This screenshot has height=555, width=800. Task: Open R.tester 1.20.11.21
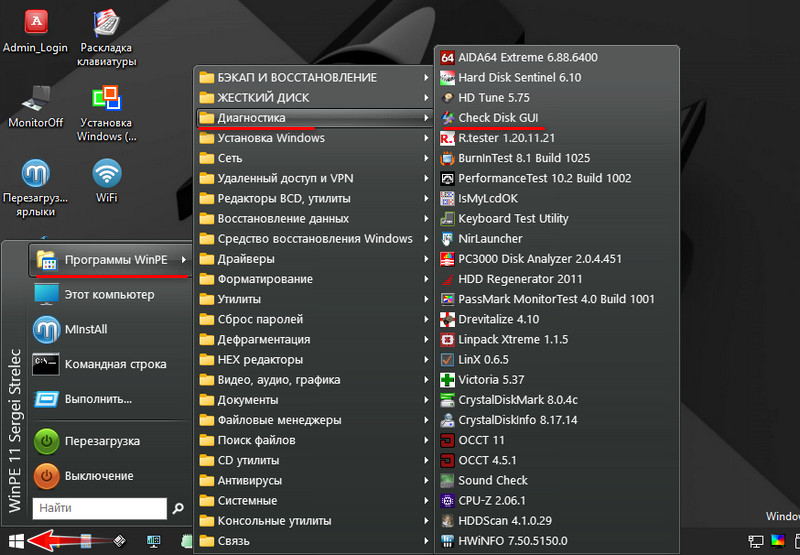(557, 138)
